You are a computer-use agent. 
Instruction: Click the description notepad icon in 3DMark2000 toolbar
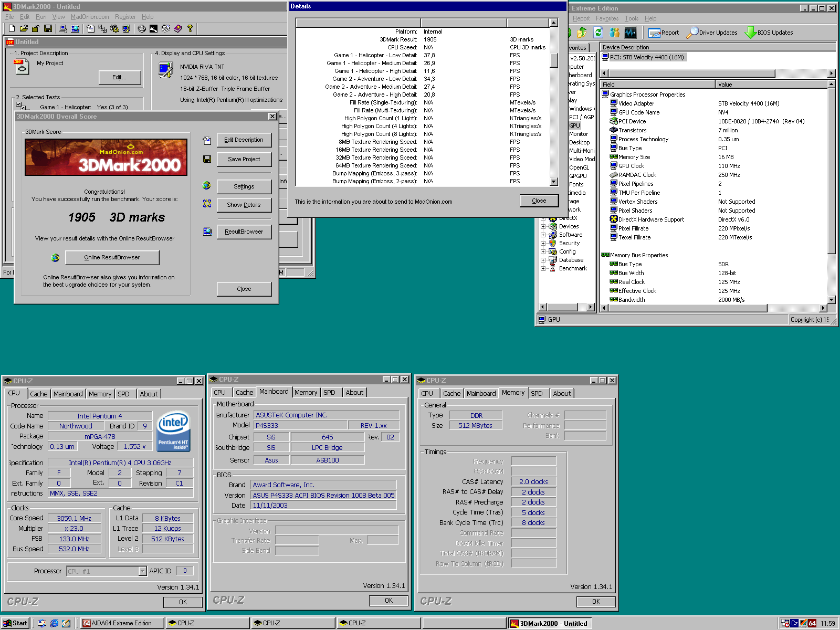pyautogui.click(x=90, y=28)
